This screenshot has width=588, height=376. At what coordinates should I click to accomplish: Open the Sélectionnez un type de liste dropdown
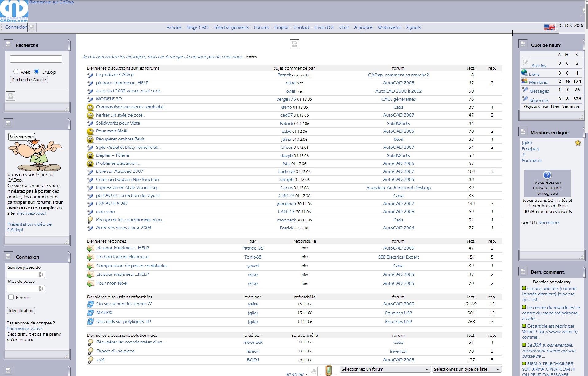[x=467, y=369]
